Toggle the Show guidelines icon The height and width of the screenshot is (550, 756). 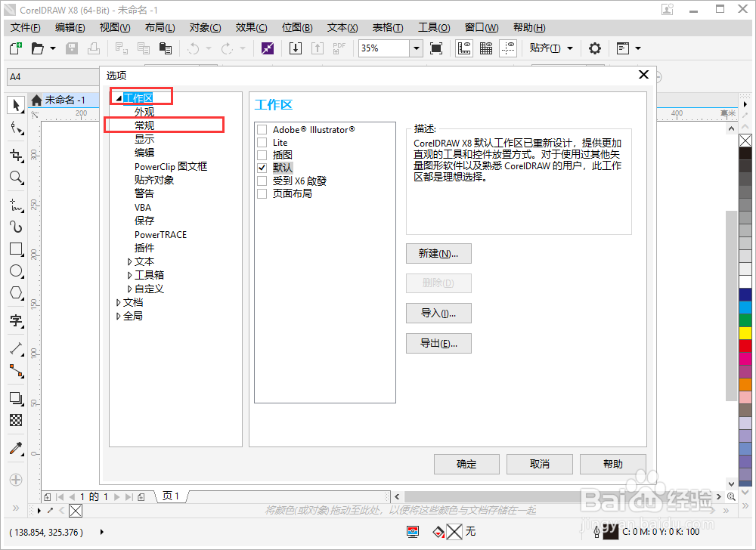(508, 48)
